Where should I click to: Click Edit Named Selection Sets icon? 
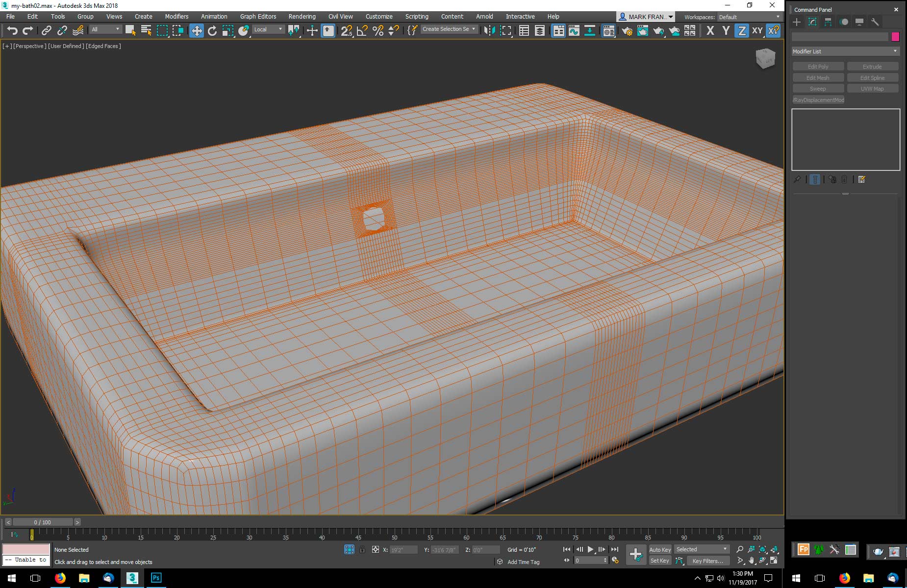[x=412, y=30]
